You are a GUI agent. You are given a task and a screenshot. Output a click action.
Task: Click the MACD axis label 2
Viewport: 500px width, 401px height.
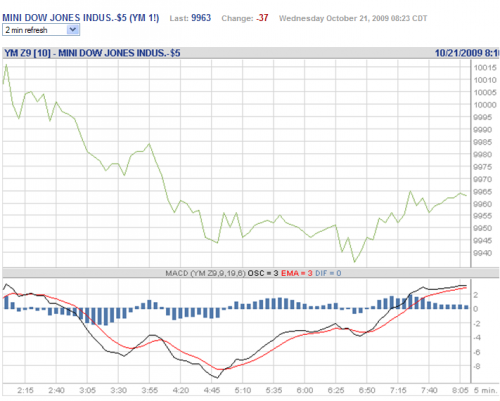click(x=476, y=295)
